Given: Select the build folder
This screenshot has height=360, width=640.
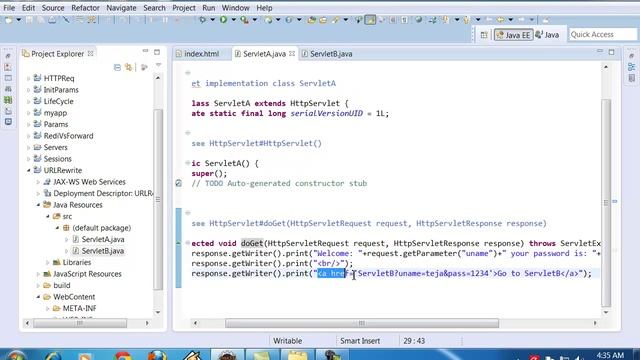Looking at the screenshot, I should click(62, 285).
